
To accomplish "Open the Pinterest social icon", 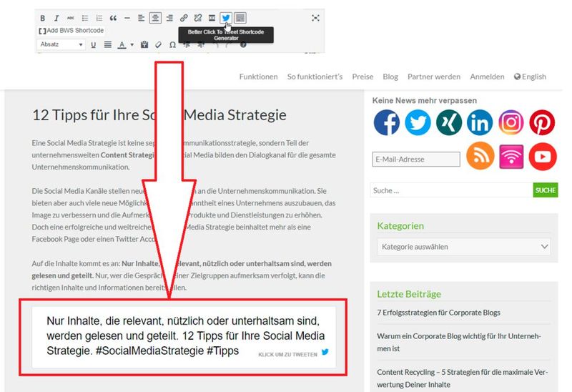I will pos(542,122).
